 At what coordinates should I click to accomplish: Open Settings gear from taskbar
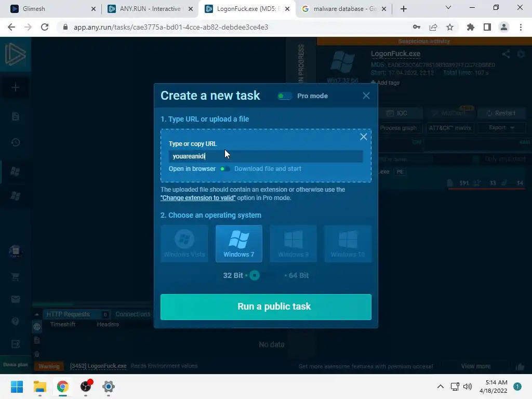(x=109, y=387)
